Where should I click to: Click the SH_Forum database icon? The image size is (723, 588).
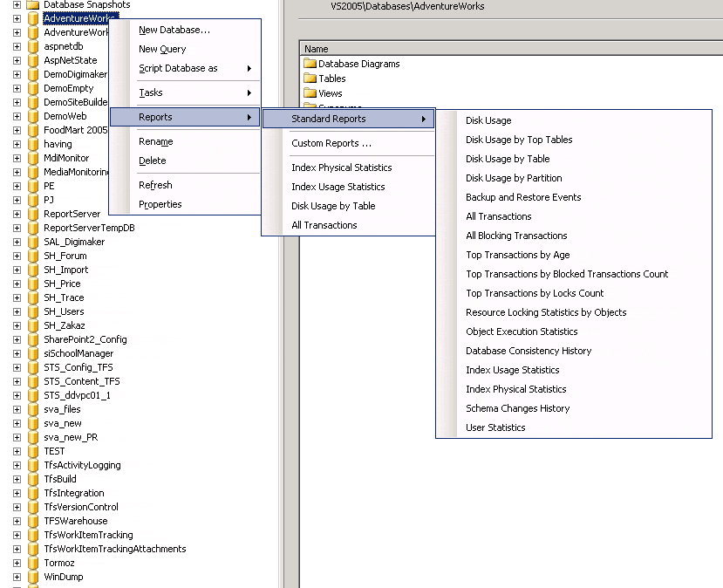[x=33, y=256]
